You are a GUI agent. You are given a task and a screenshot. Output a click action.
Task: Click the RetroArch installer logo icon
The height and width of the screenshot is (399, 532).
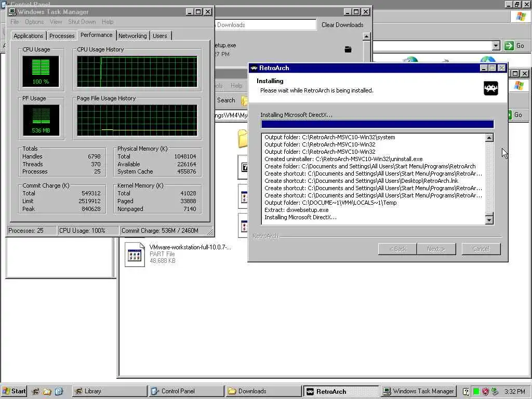(x=490, y=88)
